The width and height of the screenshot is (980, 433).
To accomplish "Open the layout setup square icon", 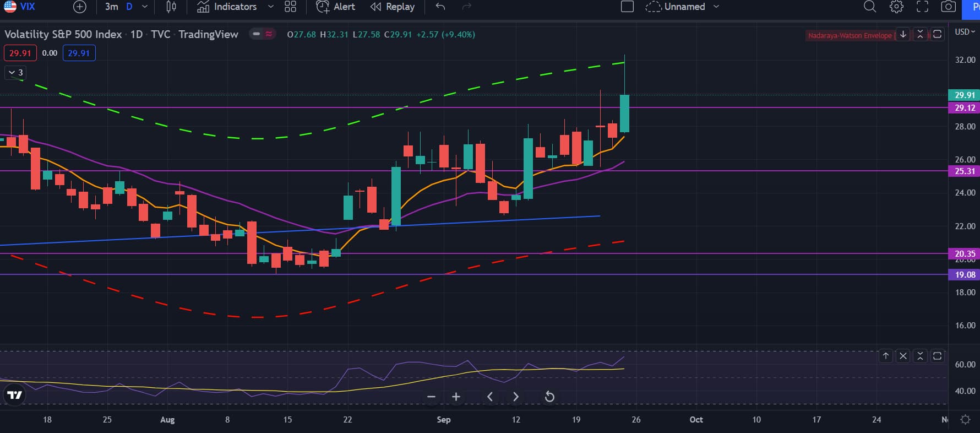I will pyautogui.click(x=627, y=7).
